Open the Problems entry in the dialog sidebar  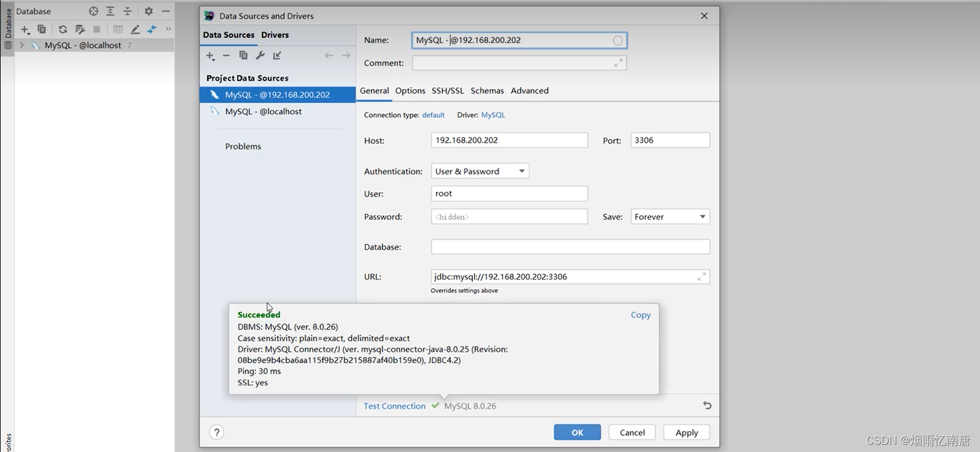click(x=243, y=146)
